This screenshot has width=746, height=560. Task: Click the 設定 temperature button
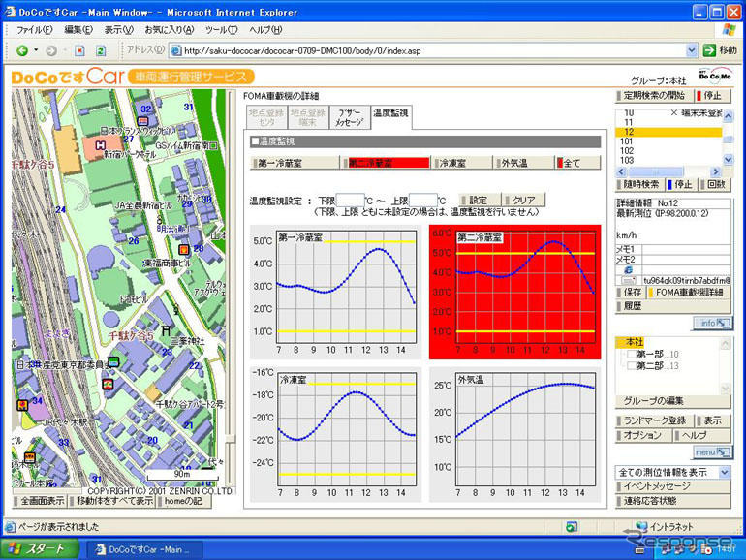coord(480,200)
